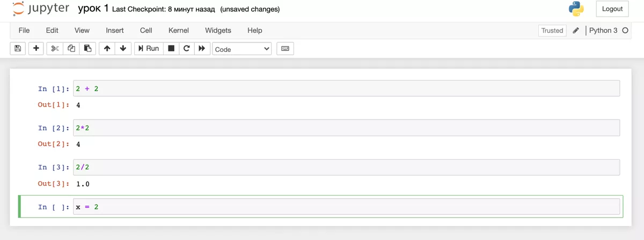Move selected cell down arrow

[x=123, y=49]
